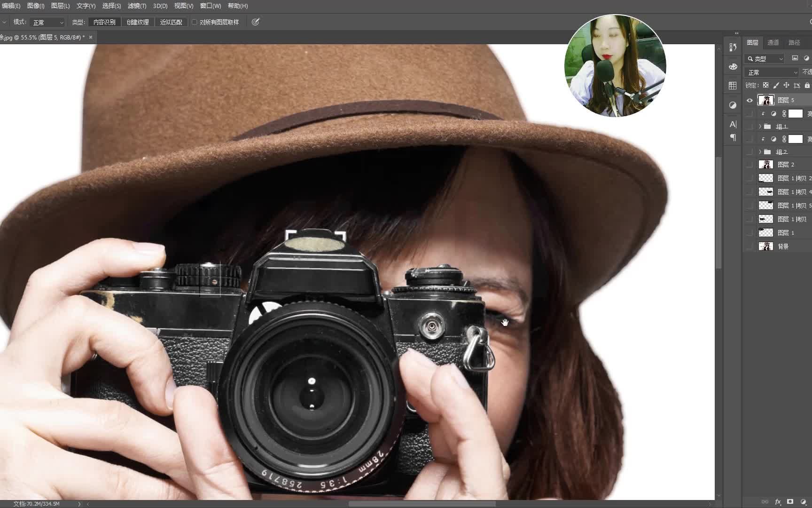Show 图层 1 拷贝 4 visibility box
The height and width of the screenshot is (508, 812).
750,192
